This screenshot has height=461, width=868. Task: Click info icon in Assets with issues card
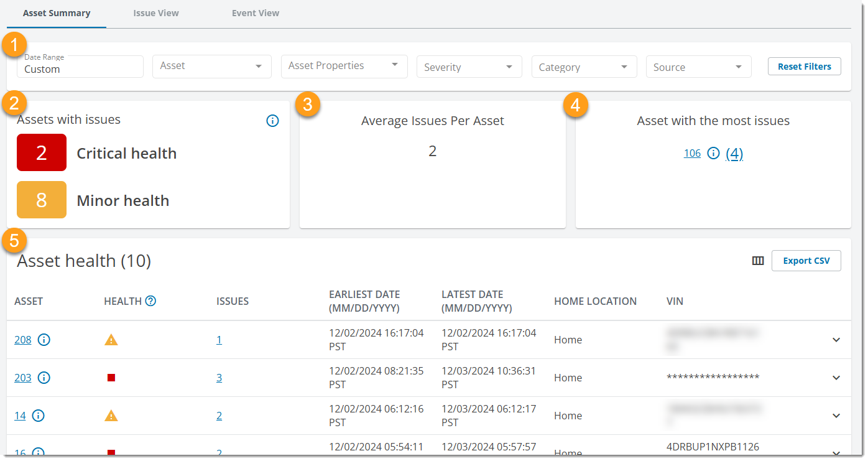click(272, 121)
